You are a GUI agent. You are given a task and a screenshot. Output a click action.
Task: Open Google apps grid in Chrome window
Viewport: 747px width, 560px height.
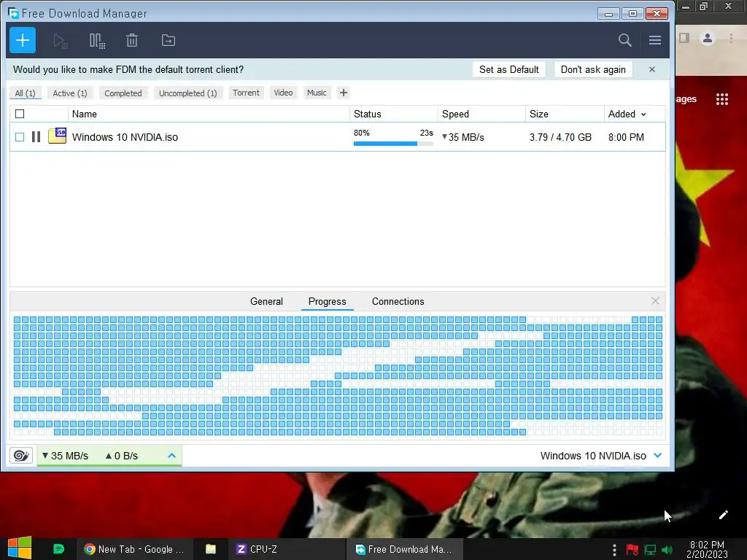tap(721, 99)
